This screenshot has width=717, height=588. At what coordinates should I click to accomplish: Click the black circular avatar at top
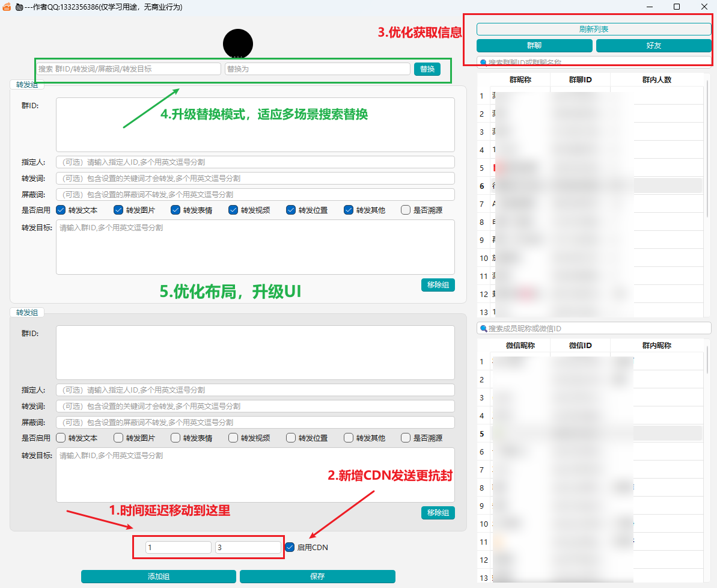click(238, 43)
